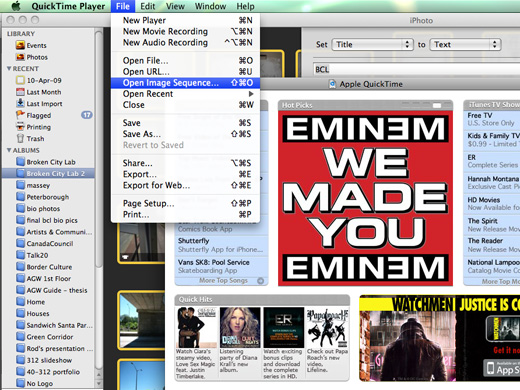520x390 pixels.
Task: Click the bio photos album icon
Action: pyautogui.click(x=20, y=208)
